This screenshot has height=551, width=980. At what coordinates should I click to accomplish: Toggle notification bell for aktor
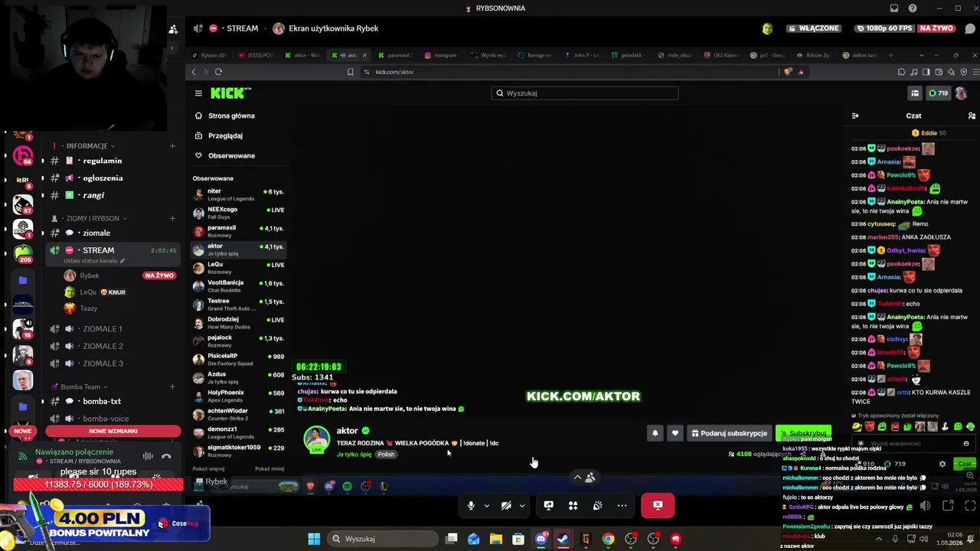[x=655, y=433]
